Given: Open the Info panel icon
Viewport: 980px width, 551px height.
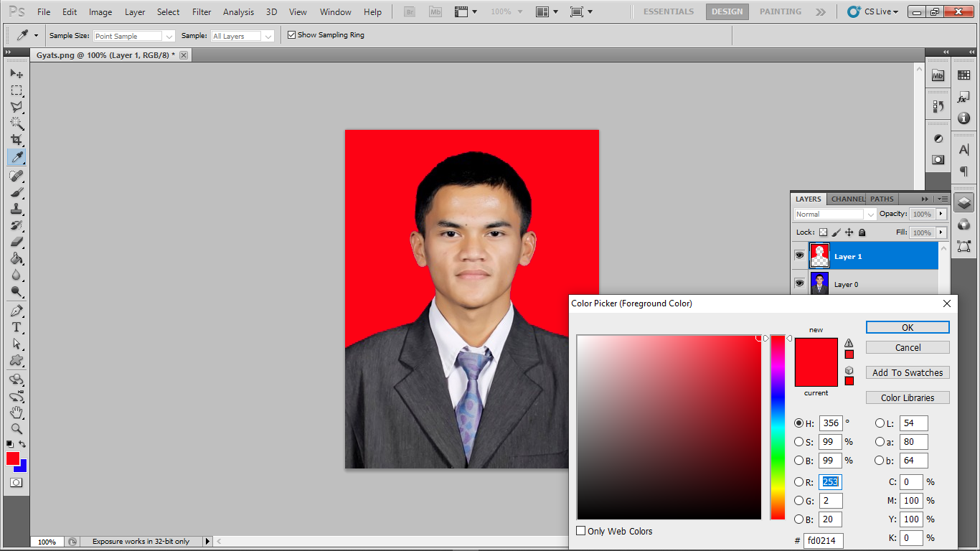Looking at the screenshot, I should [963, 118].
